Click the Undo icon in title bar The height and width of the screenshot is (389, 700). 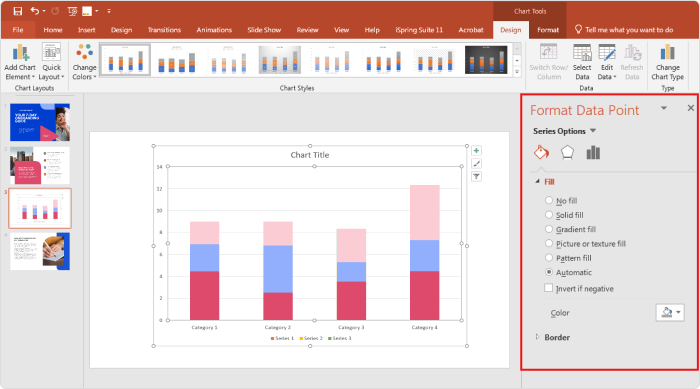[34, 11]
